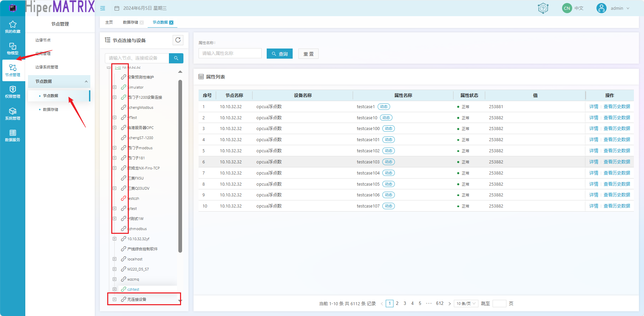The width and height of the screenshot is (644, 316).
Task: Expand the localhost tree node
Action: tap(115, 259)
